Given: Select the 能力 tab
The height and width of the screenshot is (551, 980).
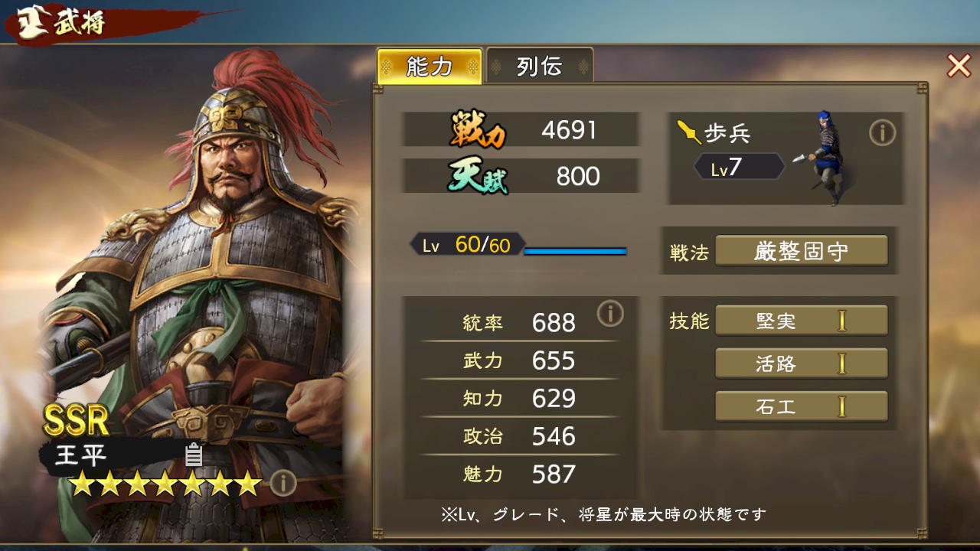Looking at the screenshot, I should click(430, 67).
